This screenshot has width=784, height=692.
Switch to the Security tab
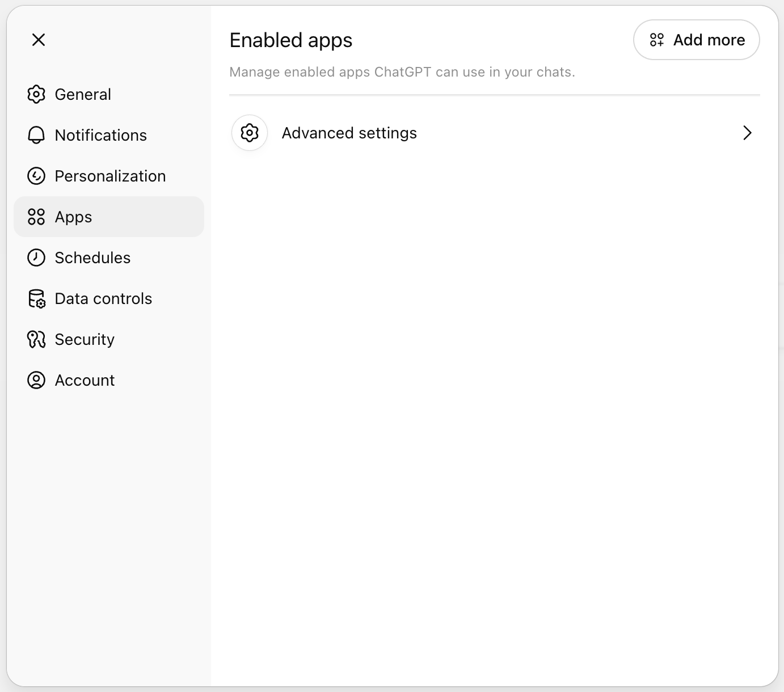click(84, 339)
